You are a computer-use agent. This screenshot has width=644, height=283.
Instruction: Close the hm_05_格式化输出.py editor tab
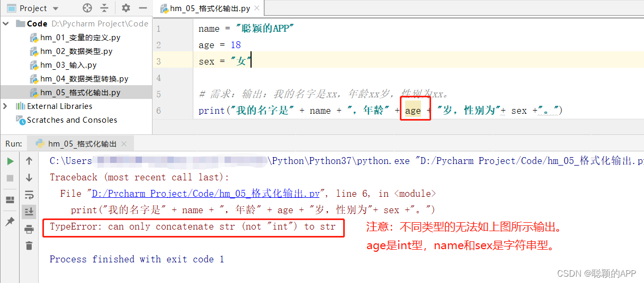coord(257,8)
